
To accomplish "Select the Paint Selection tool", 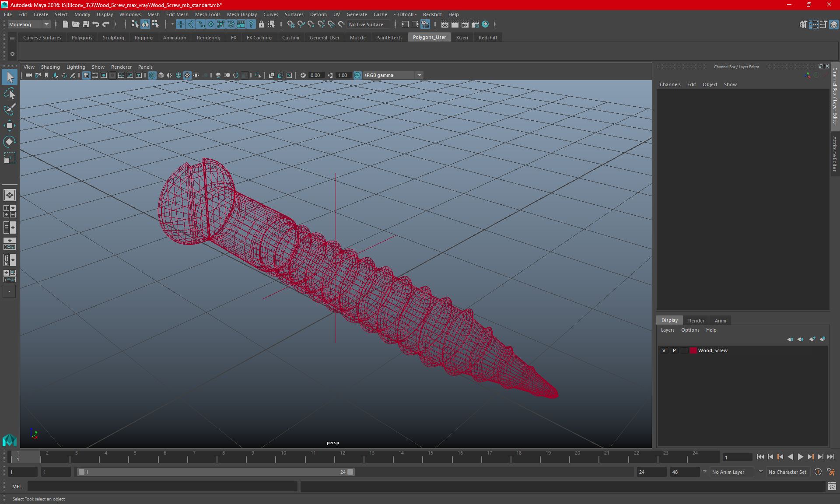I will [x=9, y=109].
